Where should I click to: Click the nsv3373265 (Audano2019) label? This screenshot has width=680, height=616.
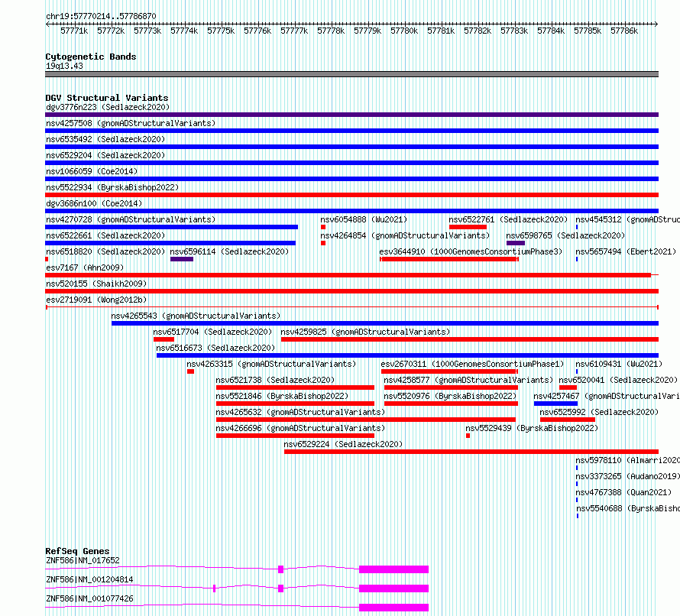coord(627,476)
